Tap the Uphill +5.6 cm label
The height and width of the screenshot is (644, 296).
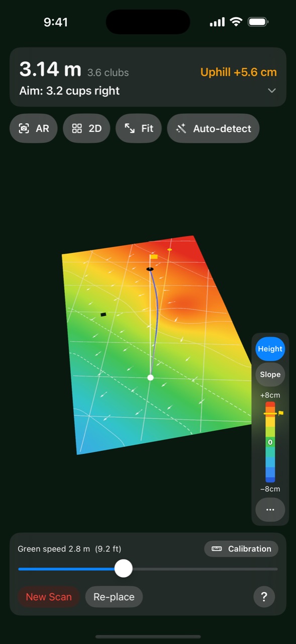pyautogui.click(x=239, y=72)
